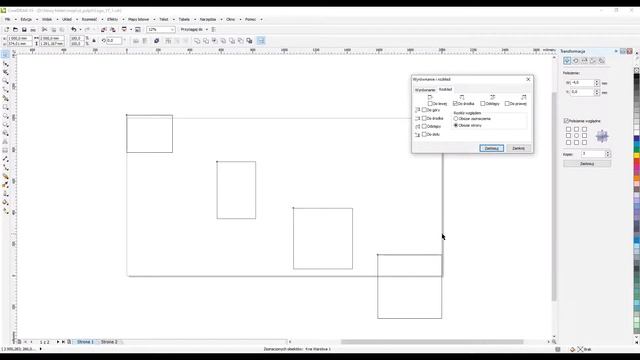The width and height of the screenshot is (640, 360).
Task: Select the Ellipse tool in the toolbox
Action: tap(5, 116)
